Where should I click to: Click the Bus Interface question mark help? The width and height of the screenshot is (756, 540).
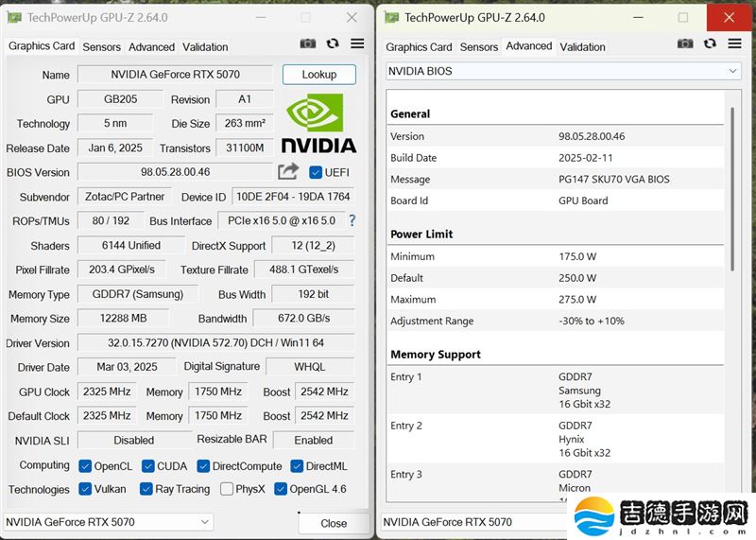click(x=352, y=220)
